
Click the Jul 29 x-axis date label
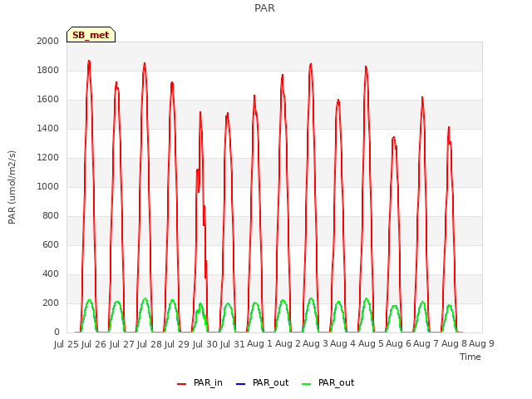tap(177, 344)
